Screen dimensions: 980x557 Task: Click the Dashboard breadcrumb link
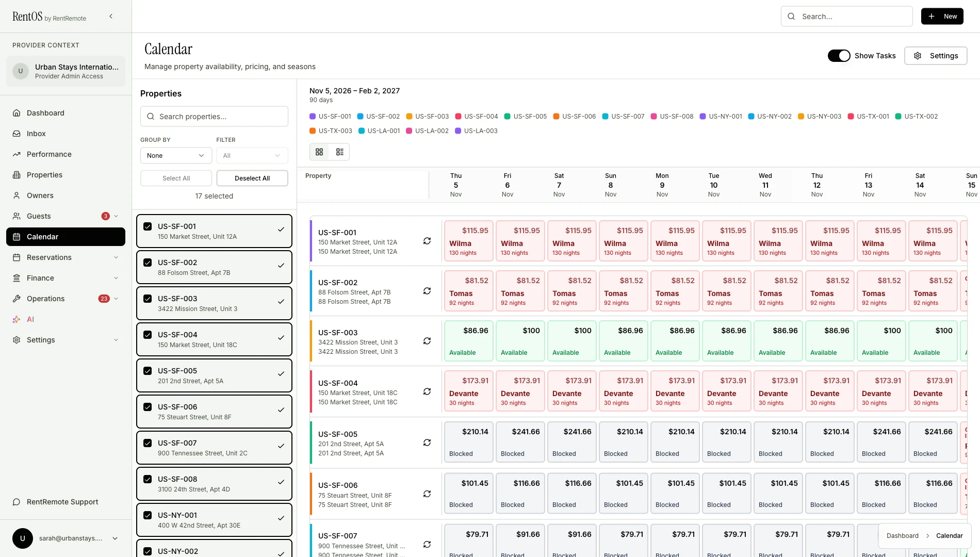click(903, 536)
